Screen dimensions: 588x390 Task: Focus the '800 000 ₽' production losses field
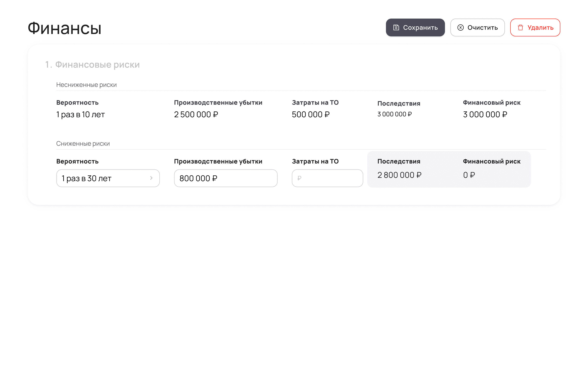point(226,178)
